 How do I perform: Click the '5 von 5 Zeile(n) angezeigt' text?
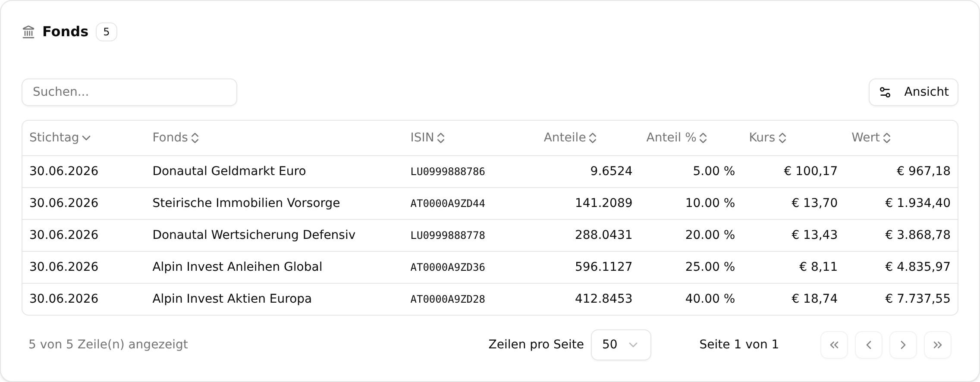[108, 344]
